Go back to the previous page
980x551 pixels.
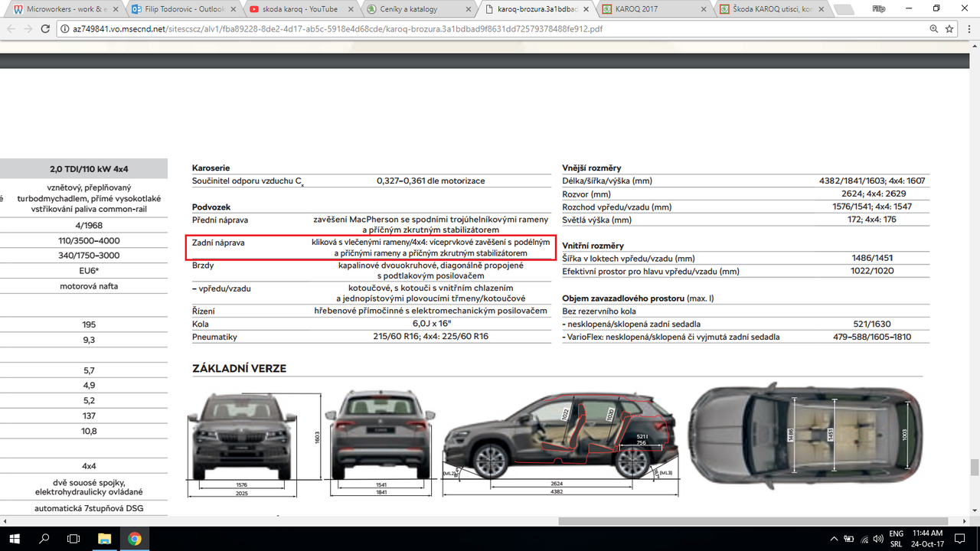[x=11, y=28]
